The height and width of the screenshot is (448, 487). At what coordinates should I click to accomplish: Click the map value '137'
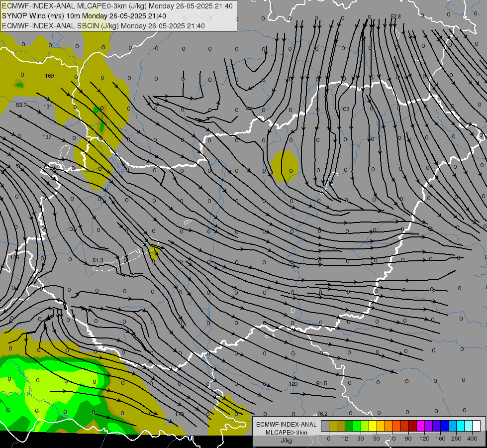(x=47, y=137)
